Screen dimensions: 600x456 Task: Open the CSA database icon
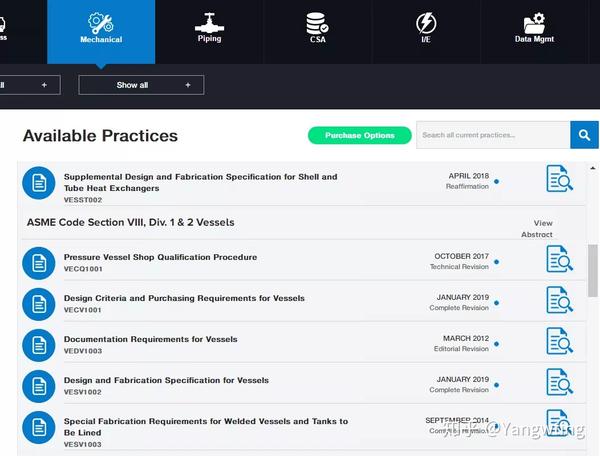coord(317,23)
